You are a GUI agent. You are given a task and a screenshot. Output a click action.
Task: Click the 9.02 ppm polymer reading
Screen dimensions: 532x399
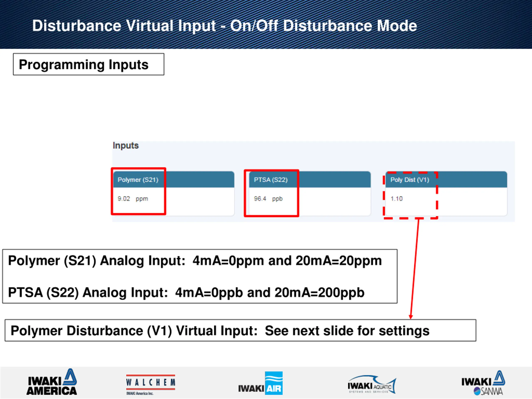coord(133,199)
